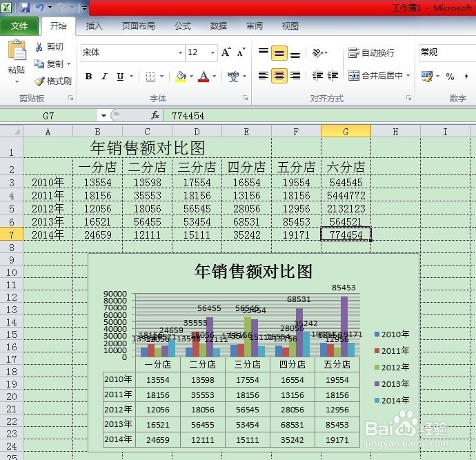Image resolution: width=476 pixels, height=460 pixels.
Task: Click the Save icon in quick access toolbar
Action: click(25, 8)
